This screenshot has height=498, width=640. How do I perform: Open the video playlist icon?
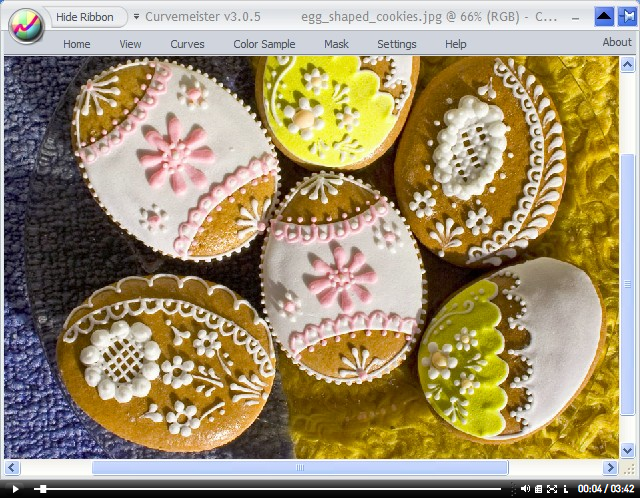(x=538, y=489)
